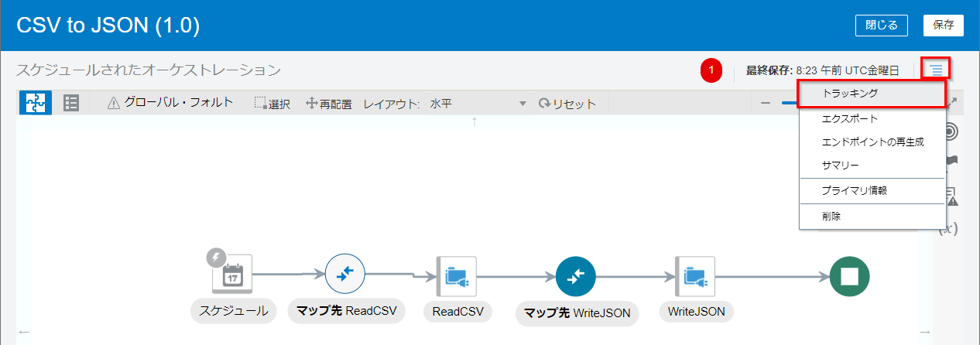Select the WriteJSON adapter node icon
980x345 pixels.
[694, 276]
